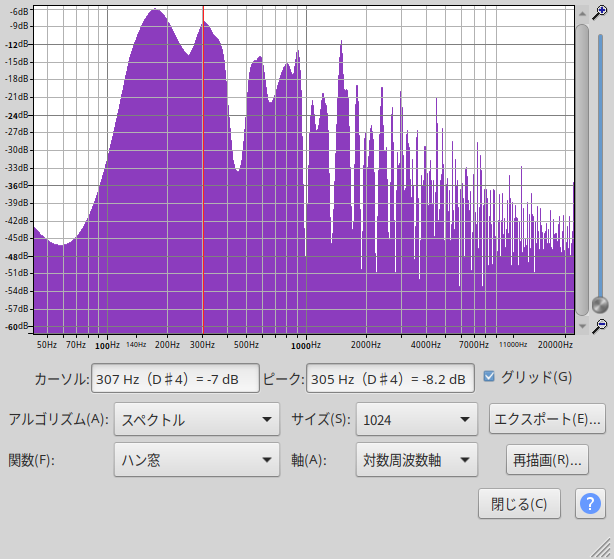Click the window resize grip in the corner
Image resolution: width=614 pixels, height=559 pixels.
coord(603,549)
